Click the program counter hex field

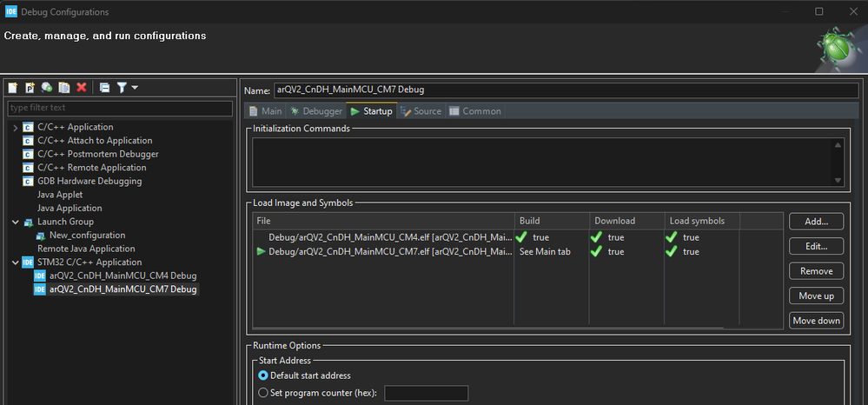point(427,394)
